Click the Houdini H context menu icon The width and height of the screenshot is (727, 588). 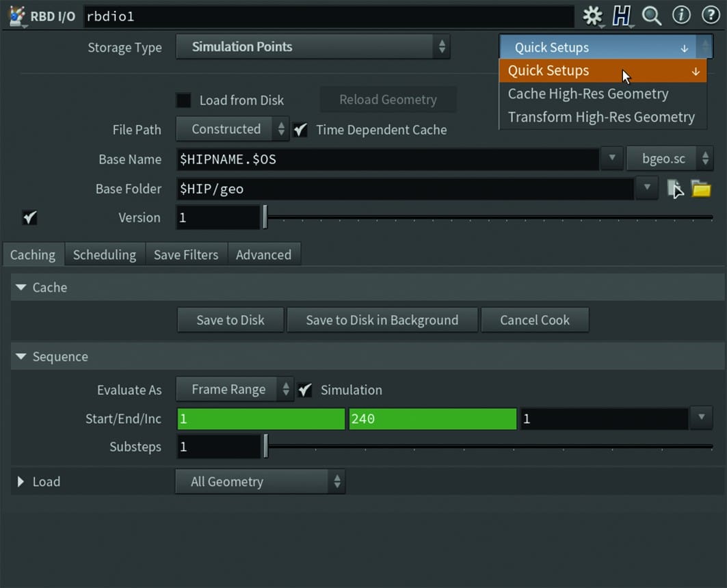pos(622,16)
